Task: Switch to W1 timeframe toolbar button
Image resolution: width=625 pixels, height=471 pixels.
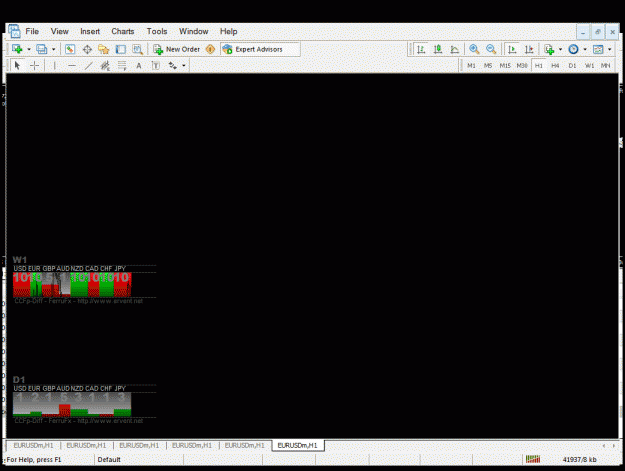Action: click(x=589, y=65)
